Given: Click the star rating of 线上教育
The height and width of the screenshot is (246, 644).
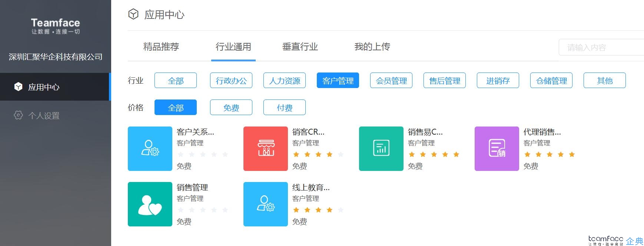Looking at the screenshot, I should pyautogui.click(x=318, y=210).
